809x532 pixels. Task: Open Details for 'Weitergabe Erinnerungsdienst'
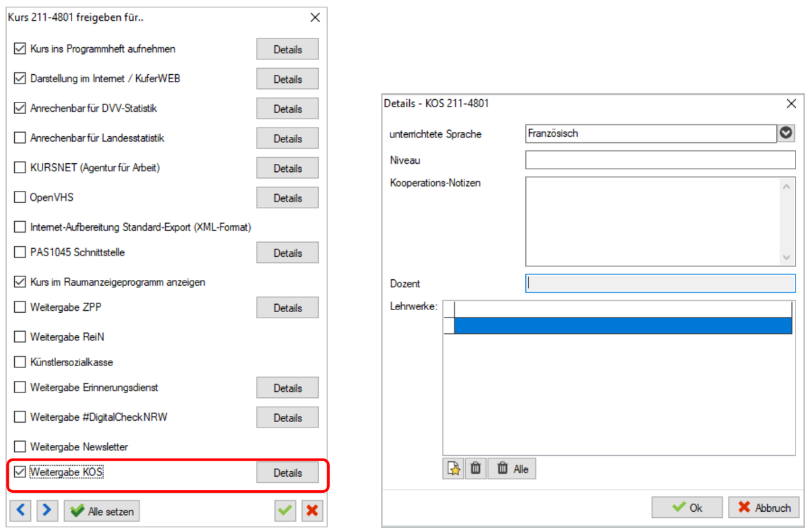[287, 388]
